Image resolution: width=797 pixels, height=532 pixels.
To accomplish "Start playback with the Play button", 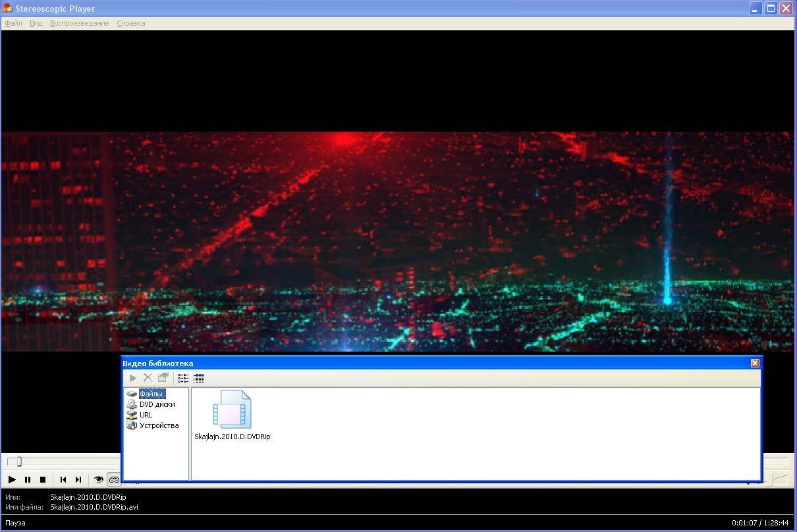I will pos(12,480).
